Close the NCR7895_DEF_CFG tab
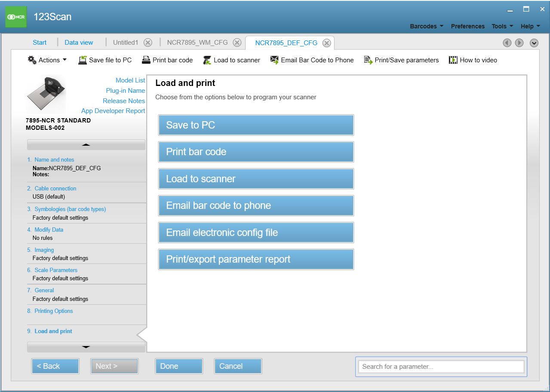 coord(327,43)
